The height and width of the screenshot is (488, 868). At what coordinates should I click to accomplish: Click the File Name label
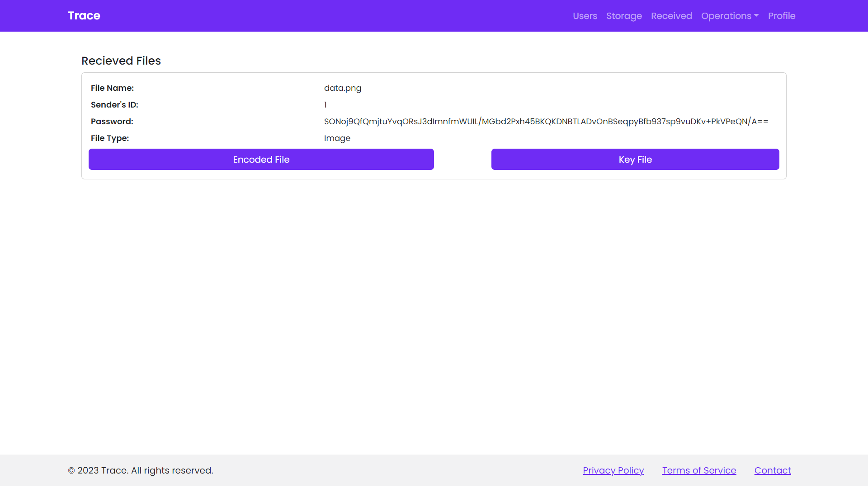112,88
